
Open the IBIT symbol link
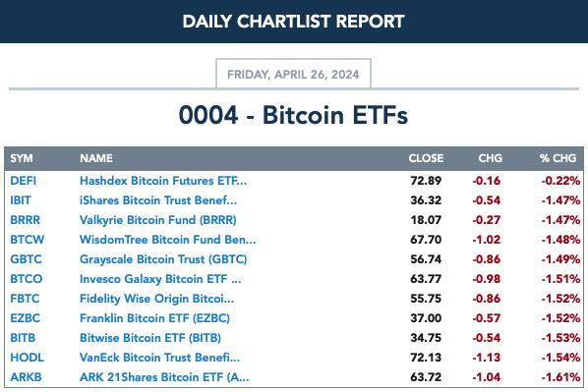coord(21,200)
